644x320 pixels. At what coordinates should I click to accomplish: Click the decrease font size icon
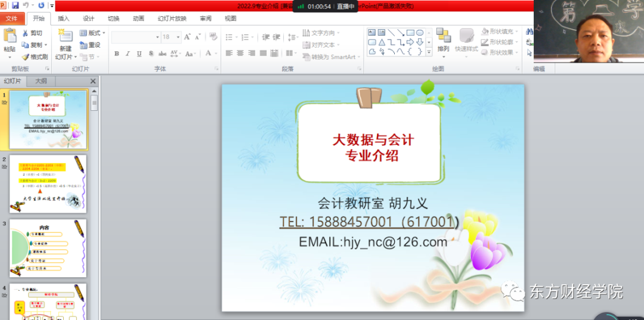click(198, 37)
